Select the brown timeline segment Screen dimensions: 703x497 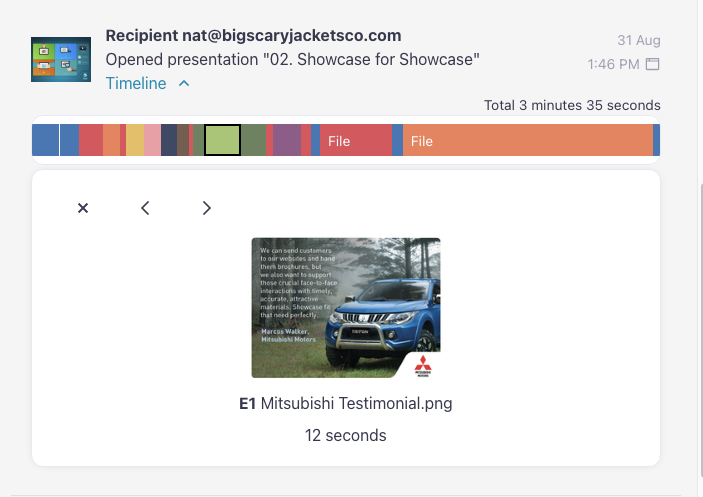point(183,140)
